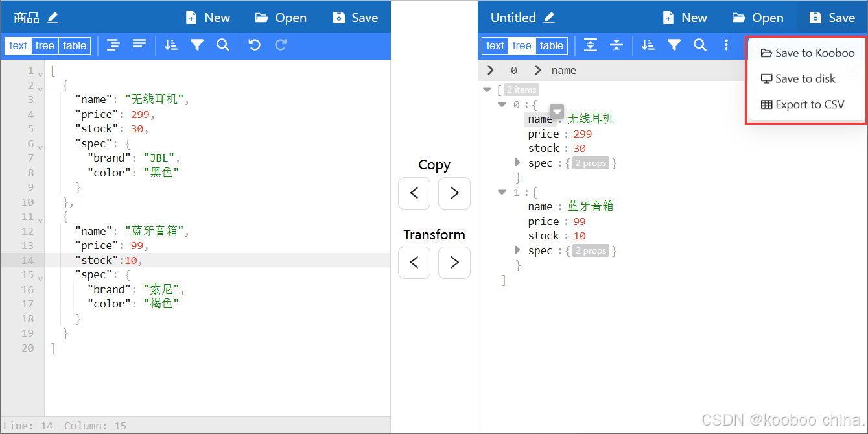Undo last change in left editor
This screenshot has width=868, height=434.
click(x=255, y=45)
